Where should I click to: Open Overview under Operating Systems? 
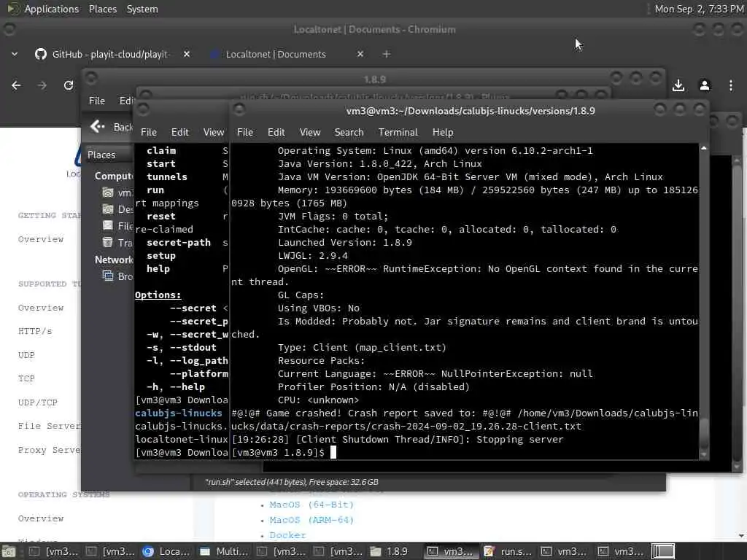click(x=41, y=518)
